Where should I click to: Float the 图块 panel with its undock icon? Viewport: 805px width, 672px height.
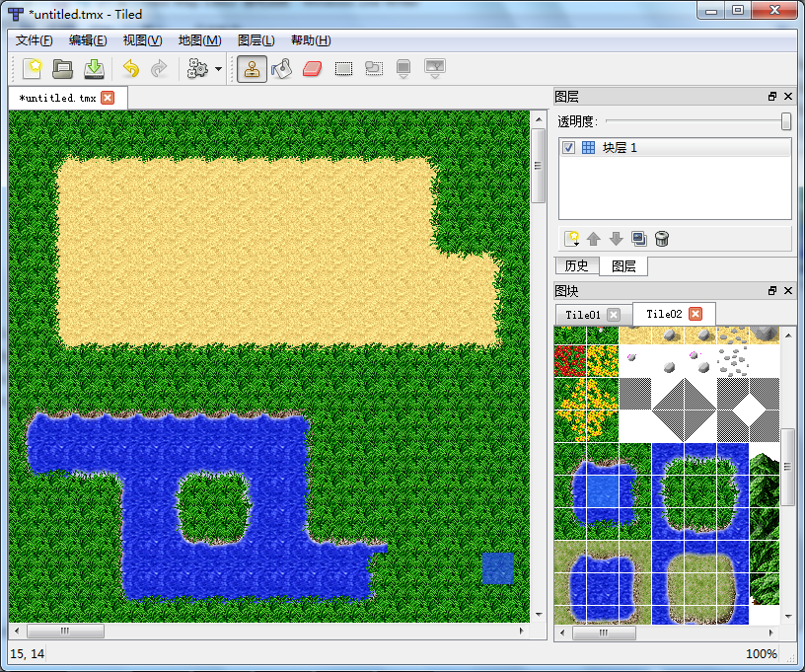pyautogui.click(x=772, y=290)
